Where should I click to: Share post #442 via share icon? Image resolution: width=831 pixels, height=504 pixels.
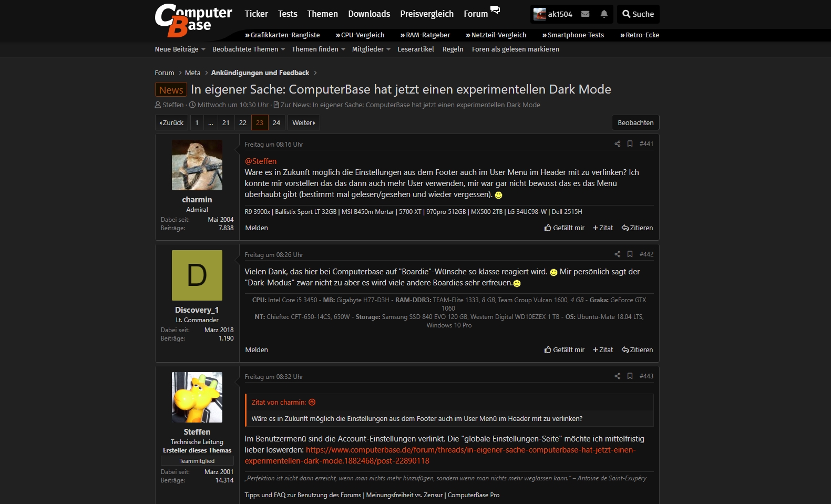click(x=618, y=254)
